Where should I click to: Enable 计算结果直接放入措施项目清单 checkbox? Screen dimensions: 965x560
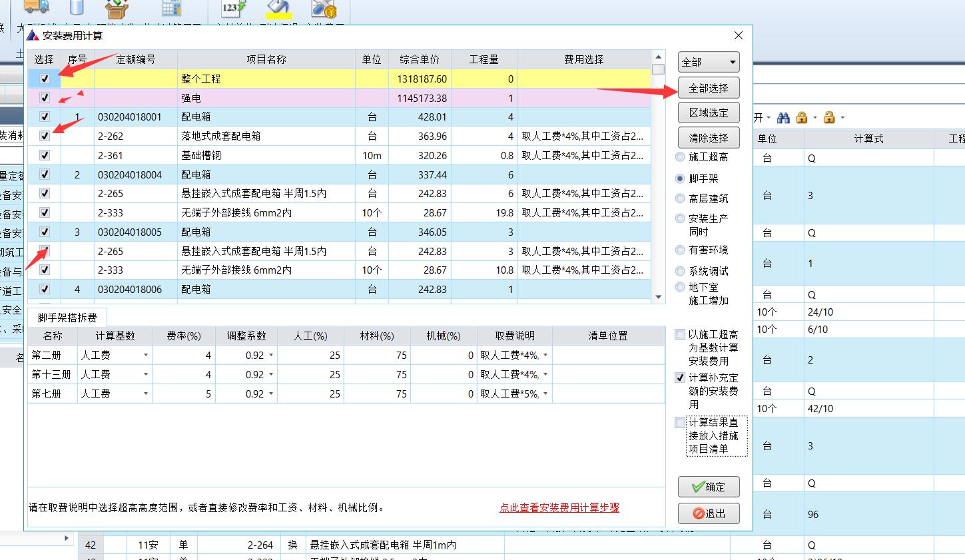(x=680, y=422)
